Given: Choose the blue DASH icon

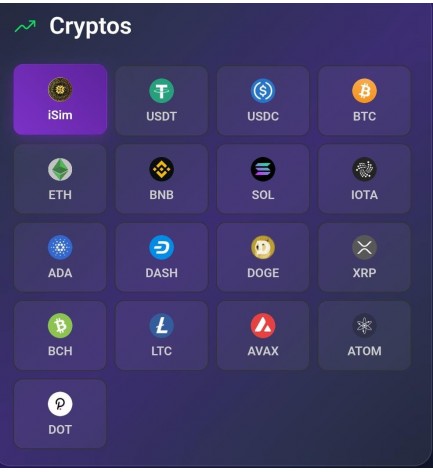Looking at the screenshot, I should coord(161,247).
